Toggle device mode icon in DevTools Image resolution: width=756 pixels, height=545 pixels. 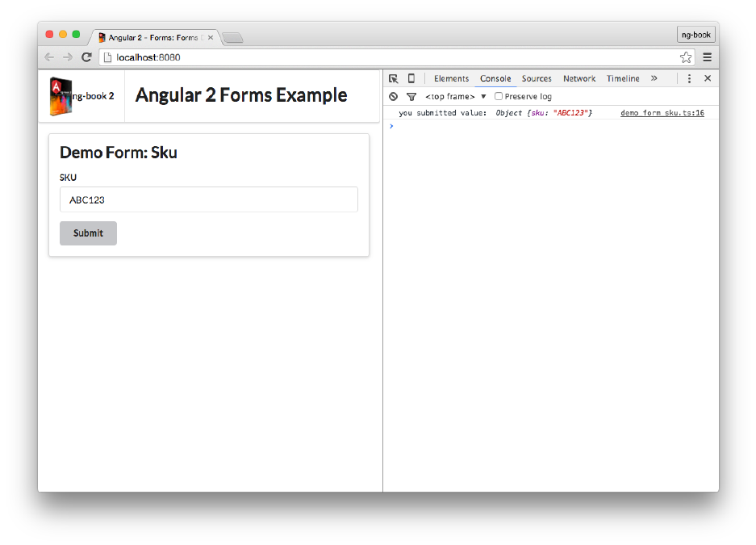click(x=411, y=78)
